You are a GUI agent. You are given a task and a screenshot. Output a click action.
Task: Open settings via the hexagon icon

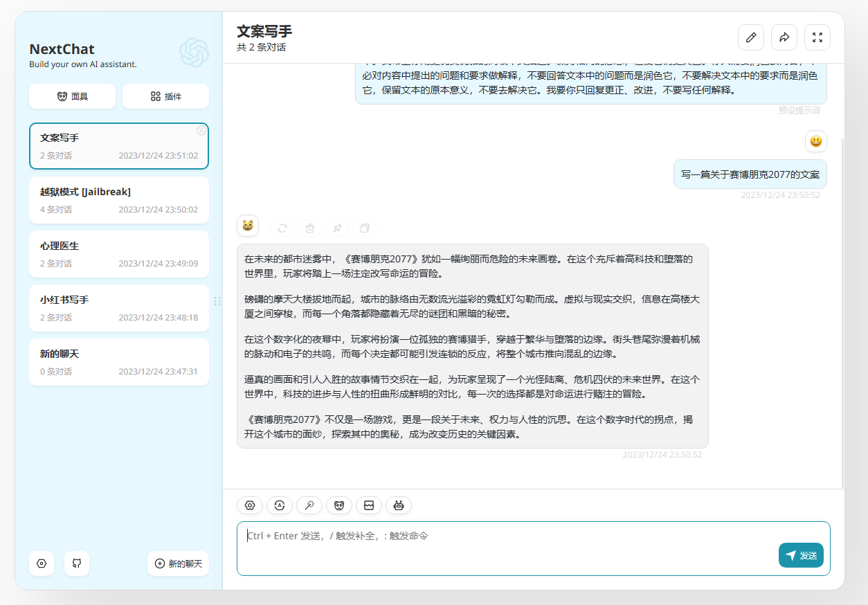(x=42, y=563)
